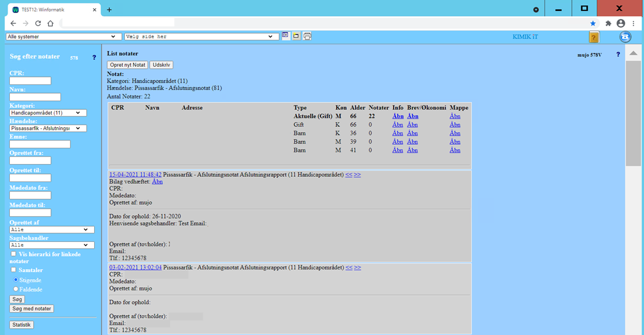Open the Sagsbehandler dropdown

click(x=52, y=245)
